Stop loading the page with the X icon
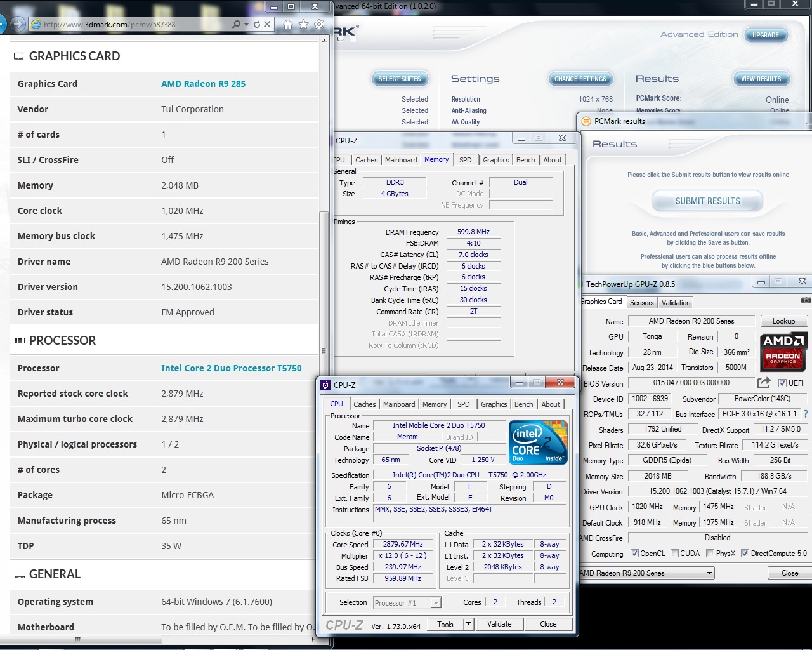The width and height of the screenshot is (812, 650). (x=267, y=24)
